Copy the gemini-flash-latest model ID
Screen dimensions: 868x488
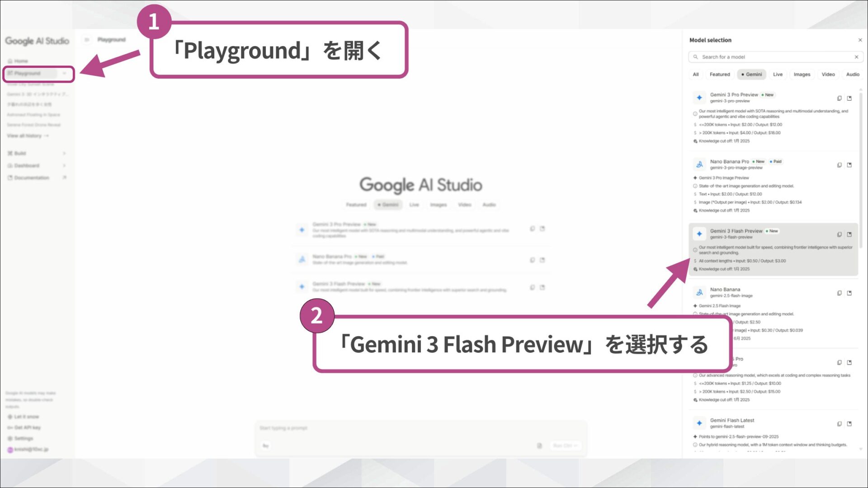pos(839,424)
